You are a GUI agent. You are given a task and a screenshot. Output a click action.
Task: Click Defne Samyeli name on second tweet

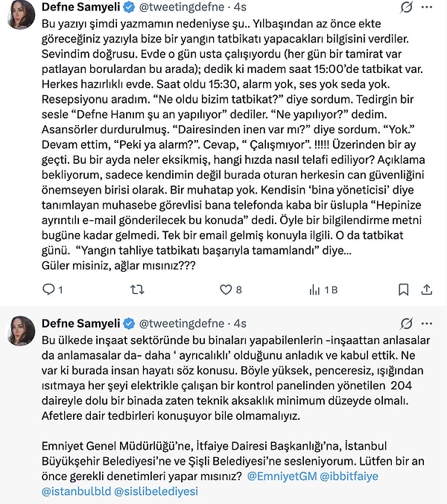(80, 324)
